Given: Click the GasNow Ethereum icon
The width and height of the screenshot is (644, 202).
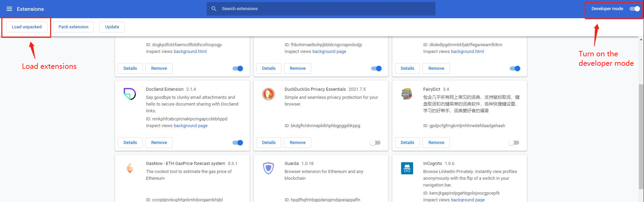Looking at the screenshot, I should point(130,168).
